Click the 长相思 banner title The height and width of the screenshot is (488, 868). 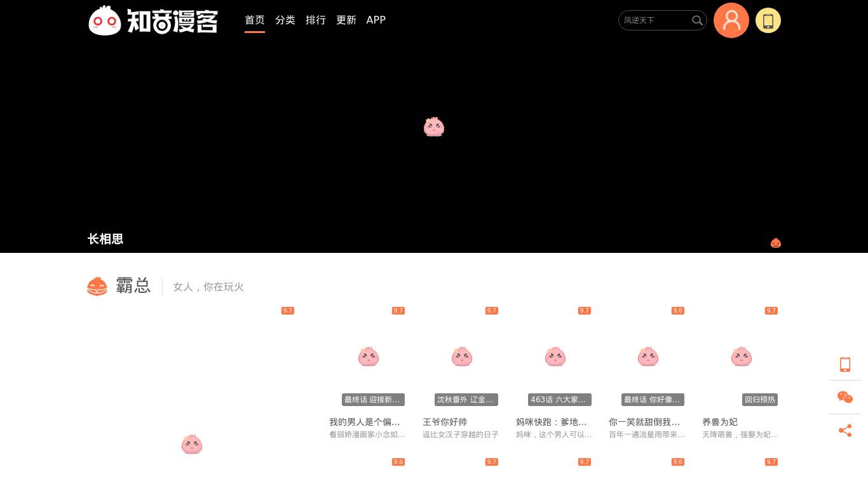(105, 239)
